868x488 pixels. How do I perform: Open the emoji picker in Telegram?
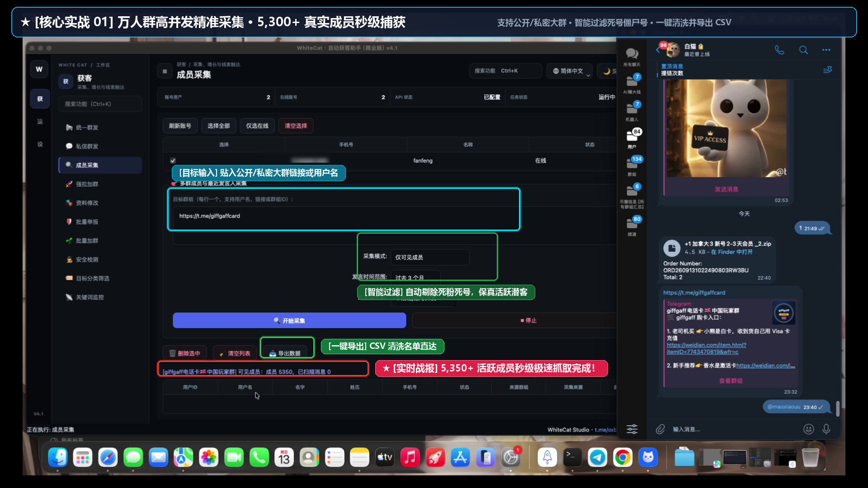click(808, 429)
